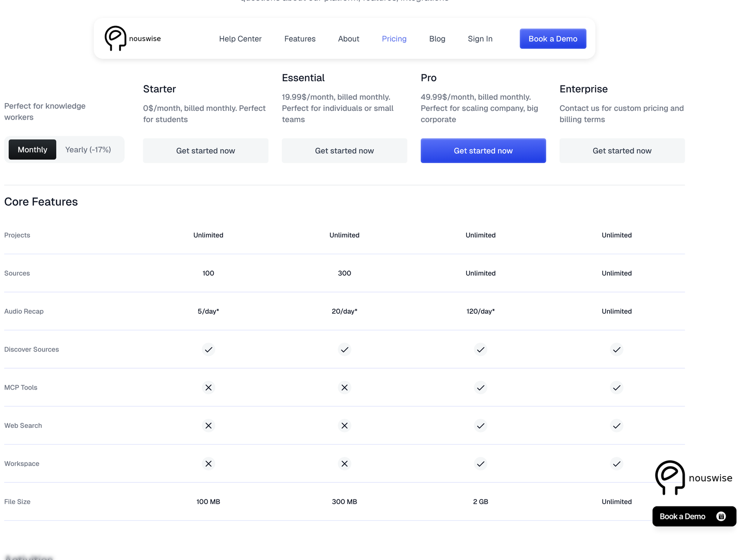Click the Discover Sources row label
The height and width of the screenshot is (560, 739).
pyautogui.click(x=31, y=350)
